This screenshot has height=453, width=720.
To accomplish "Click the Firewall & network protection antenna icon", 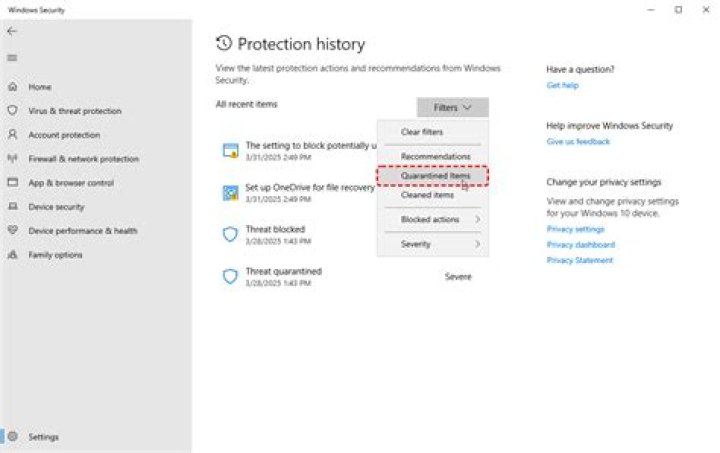I will point(13,158).
